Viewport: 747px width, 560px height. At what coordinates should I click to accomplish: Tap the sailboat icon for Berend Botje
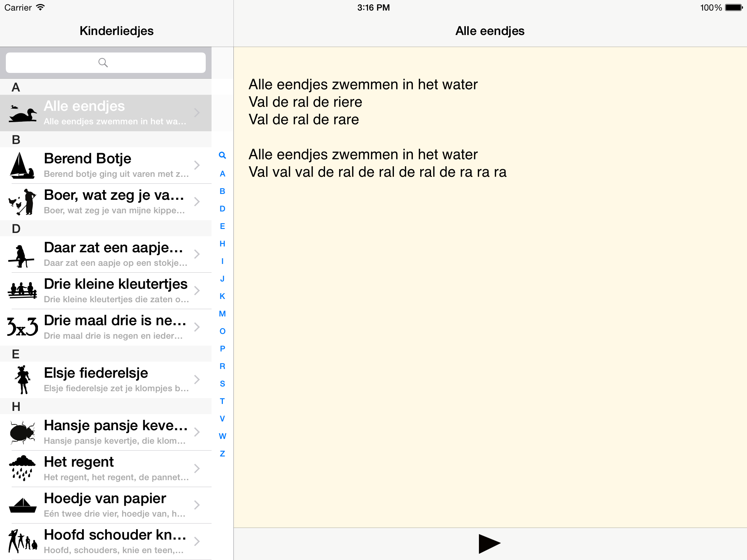[23, 165]
